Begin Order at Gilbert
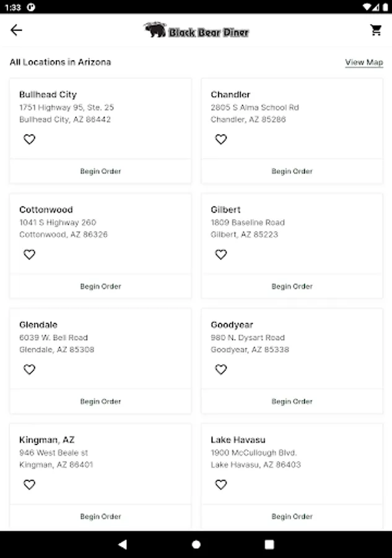Screen dimensions: 392x558 point(292,286)
